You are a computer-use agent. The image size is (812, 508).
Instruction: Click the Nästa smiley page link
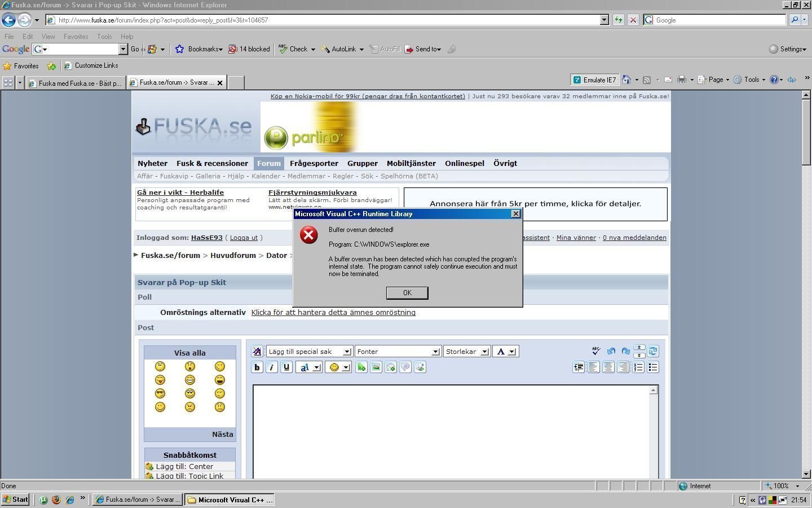222,434
